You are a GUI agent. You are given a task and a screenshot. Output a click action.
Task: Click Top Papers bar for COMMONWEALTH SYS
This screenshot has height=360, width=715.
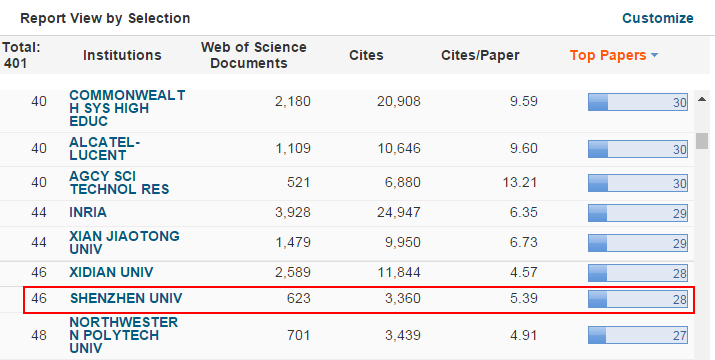click(637, 102)
